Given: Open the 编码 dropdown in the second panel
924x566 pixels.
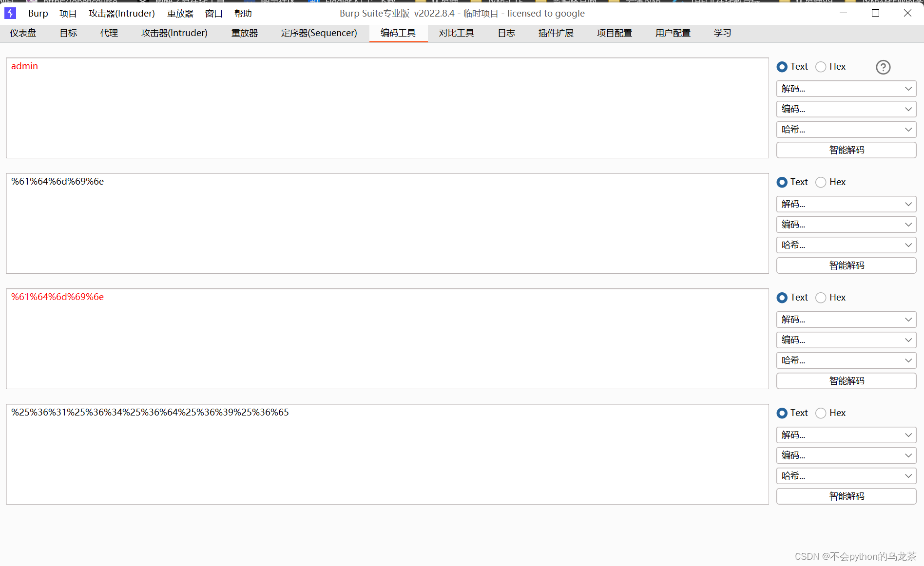Looking at the screenshot, I should coord(846,224).
